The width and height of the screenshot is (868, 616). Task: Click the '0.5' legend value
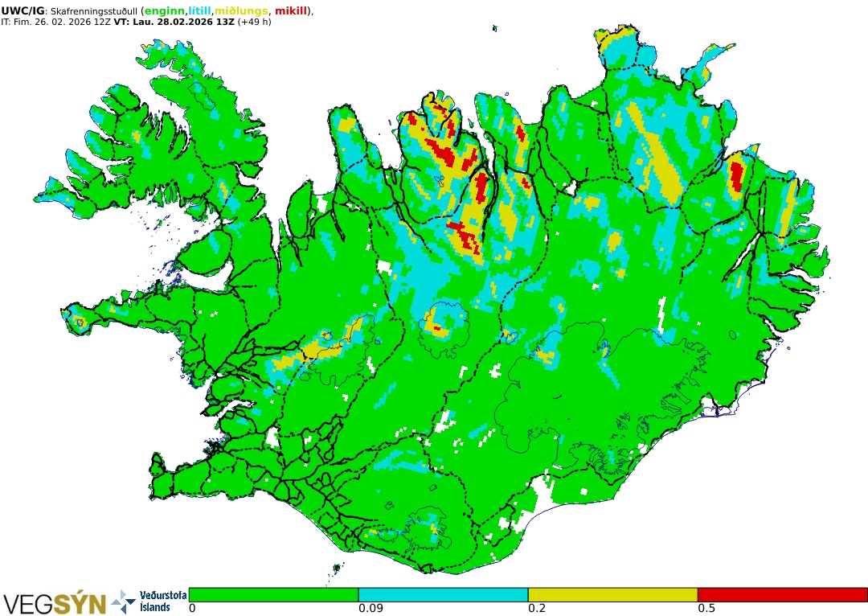706,608
